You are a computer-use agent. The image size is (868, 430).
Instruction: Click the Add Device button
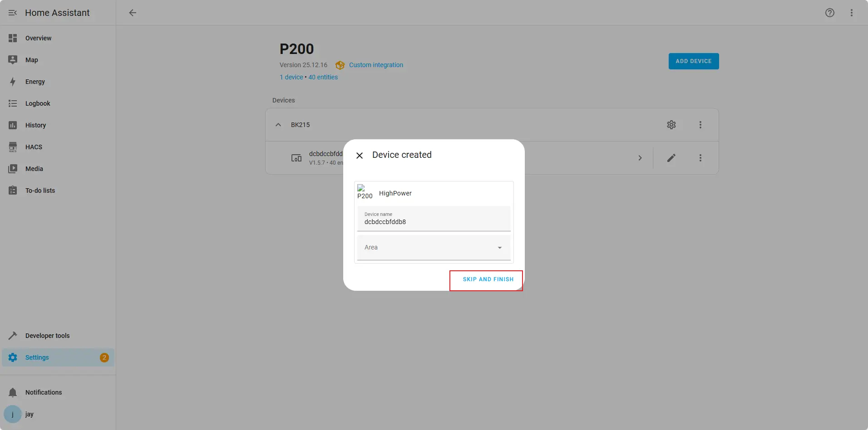coord(693,61)
